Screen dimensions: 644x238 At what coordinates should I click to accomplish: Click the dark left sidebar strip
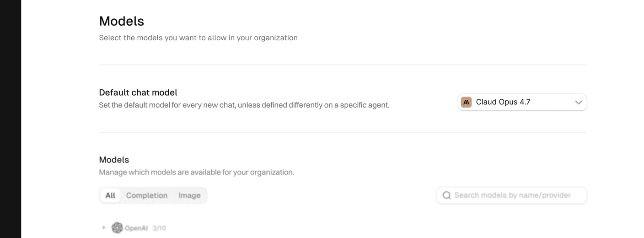pyautogui.click(x=11, y=119)
